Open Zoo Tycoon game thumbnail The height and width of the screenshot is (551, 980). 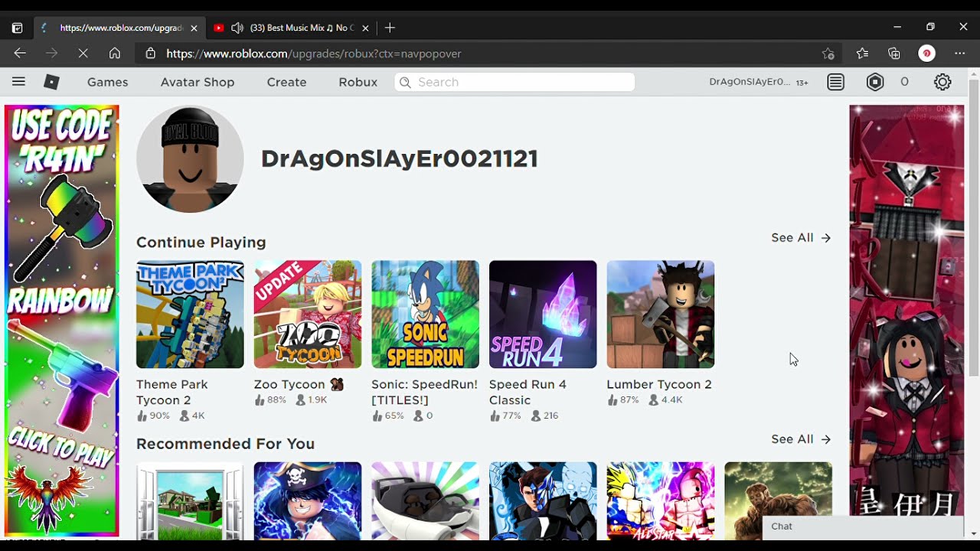point(308,315)
